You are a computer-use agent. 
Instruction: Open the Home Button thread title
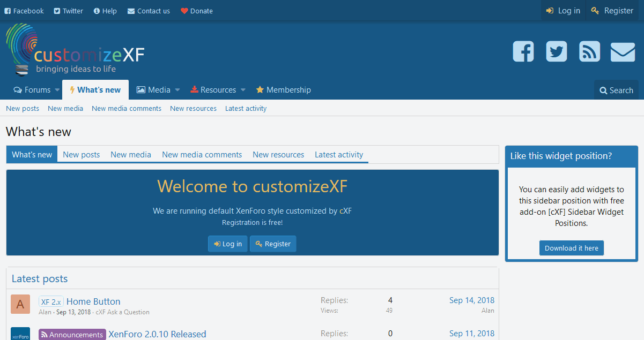(x=93, y=301)
